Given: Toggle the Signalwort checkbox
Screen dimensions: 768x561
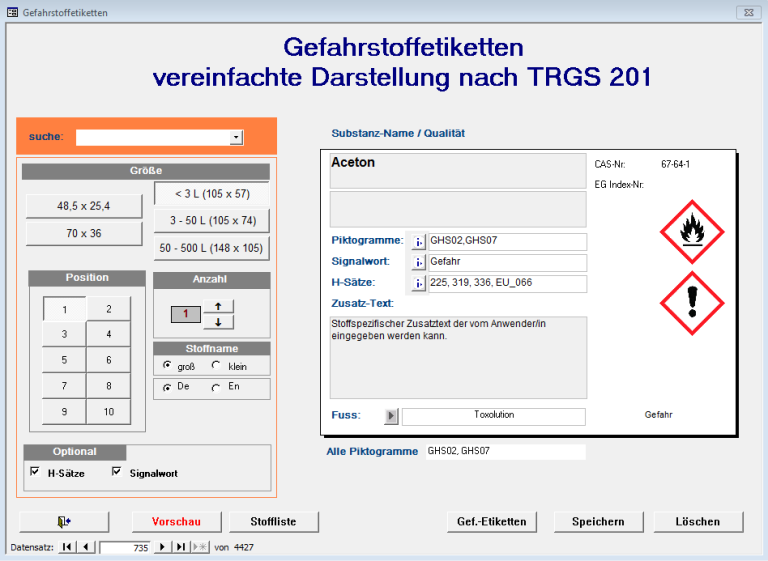Looking at the screenshot, I should (x=117, y=472).
